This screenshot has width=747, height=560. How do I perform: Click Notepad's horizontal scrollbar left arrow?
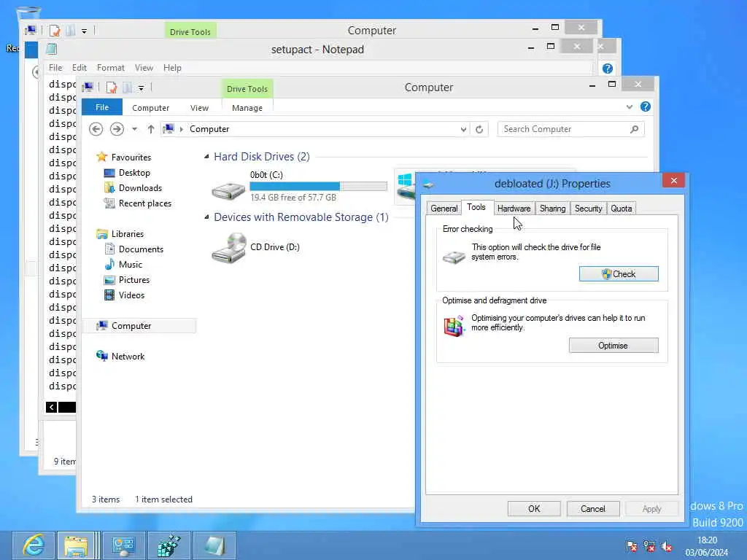52,407
